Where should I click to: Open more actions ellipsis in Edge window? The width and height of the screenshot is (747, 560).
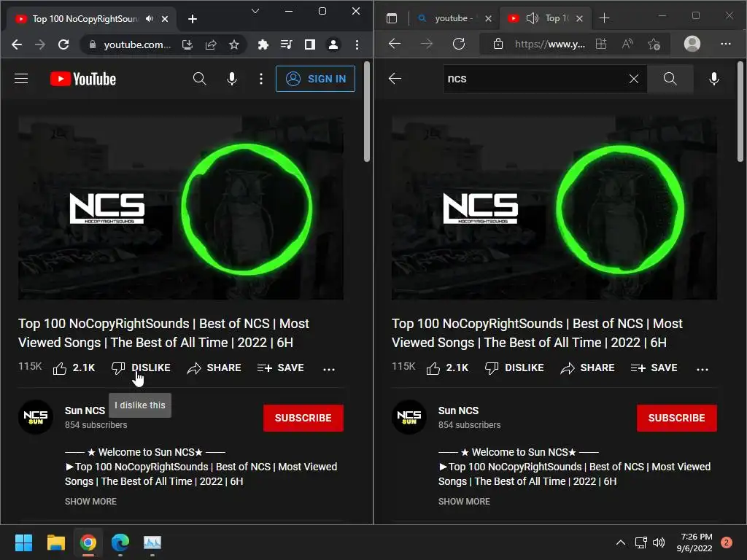(703, 368)
